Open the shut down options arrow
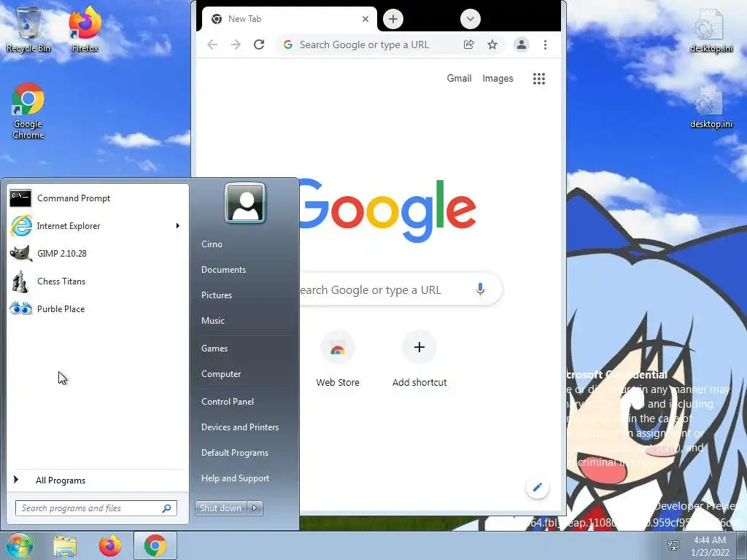 pos(255,508)
